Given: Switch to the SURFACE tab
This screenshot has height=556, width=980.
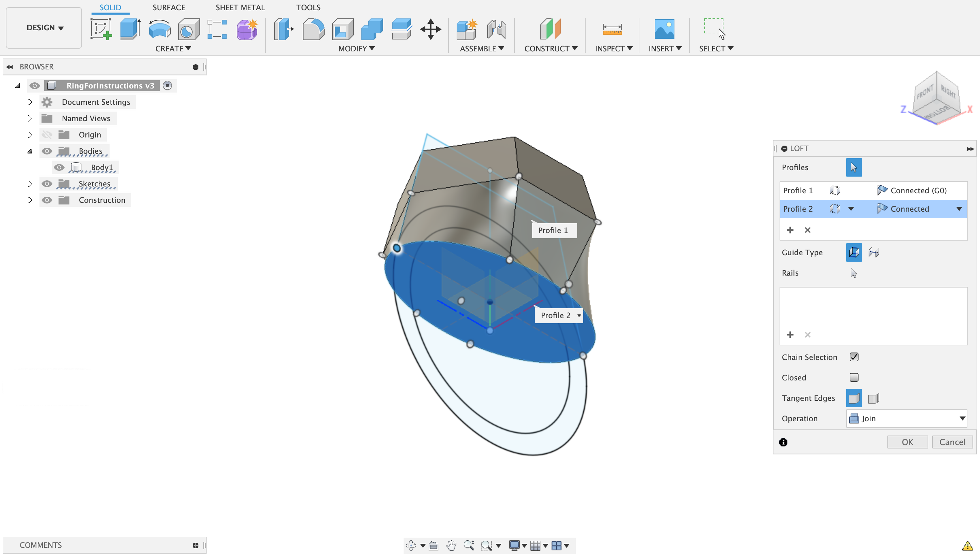Looking at the screenshot, I should point(169,7).
